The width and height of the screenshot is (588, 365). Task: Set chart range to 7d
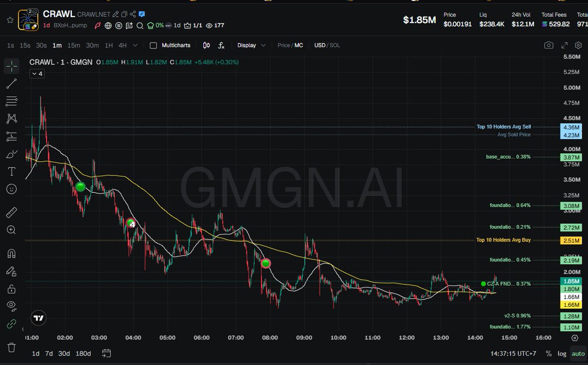(49, 353)
